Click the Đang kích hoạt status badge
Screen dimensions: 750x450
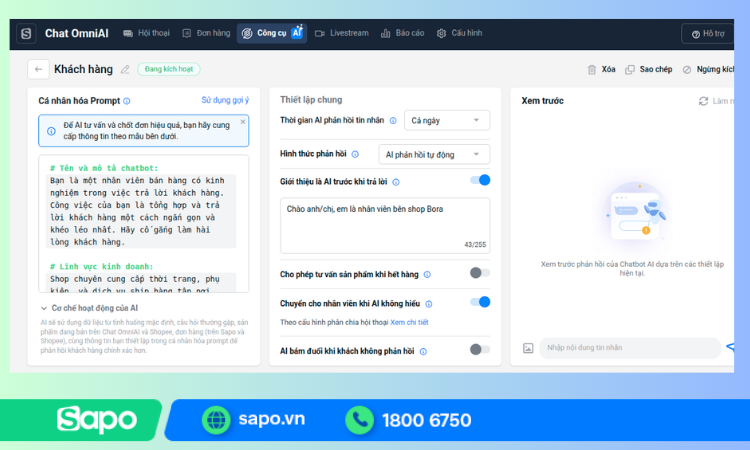point(169,69)
